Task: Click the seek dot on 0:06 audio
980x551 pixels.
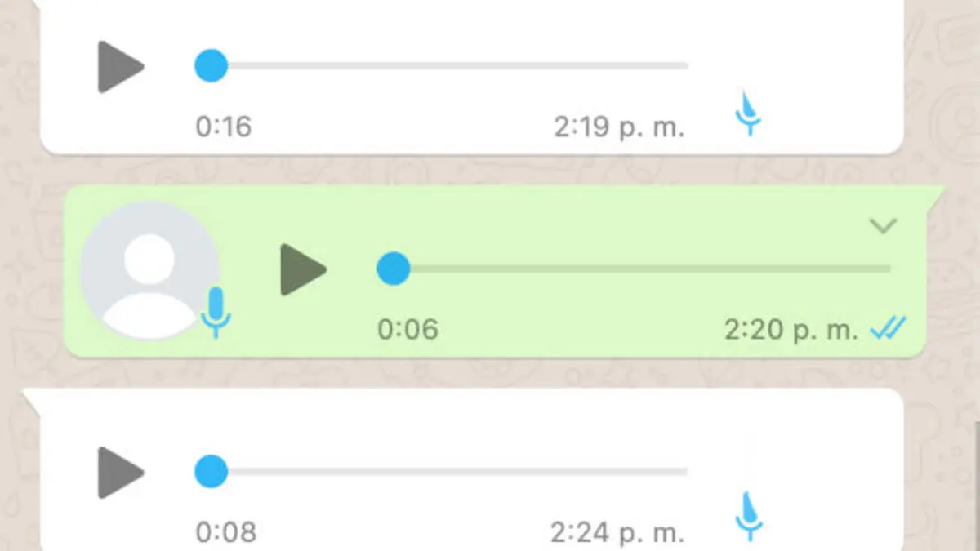Action: coord(394,269)
